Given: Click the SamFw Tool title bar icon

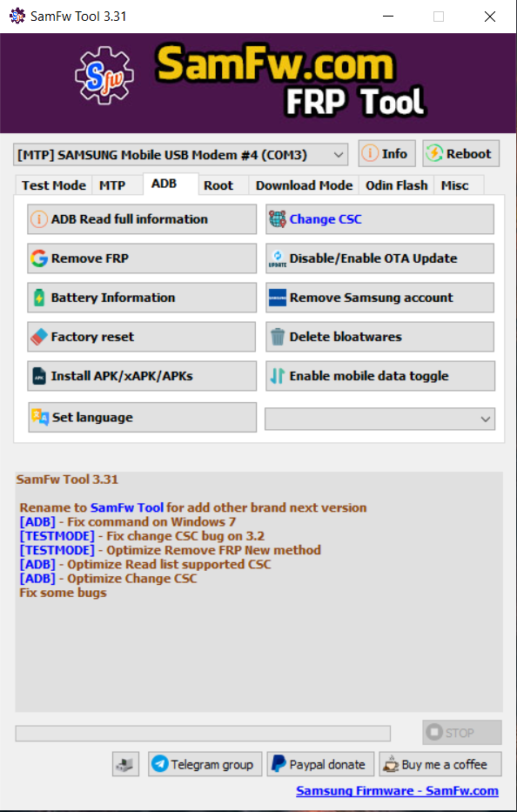Looking at the screenshot, I should coord(17,16).
